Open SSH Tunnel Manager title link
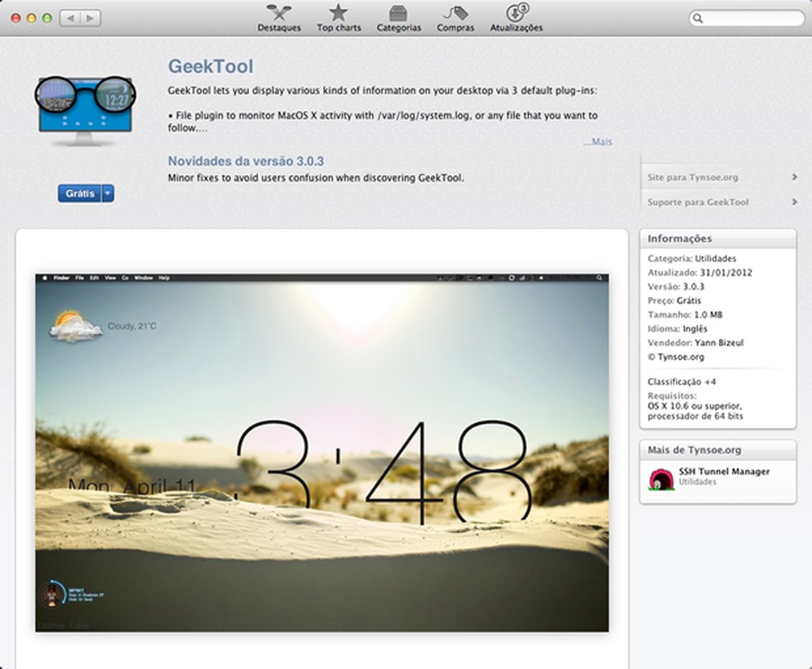Screen dimensions: 812x669 pos(724,471)
